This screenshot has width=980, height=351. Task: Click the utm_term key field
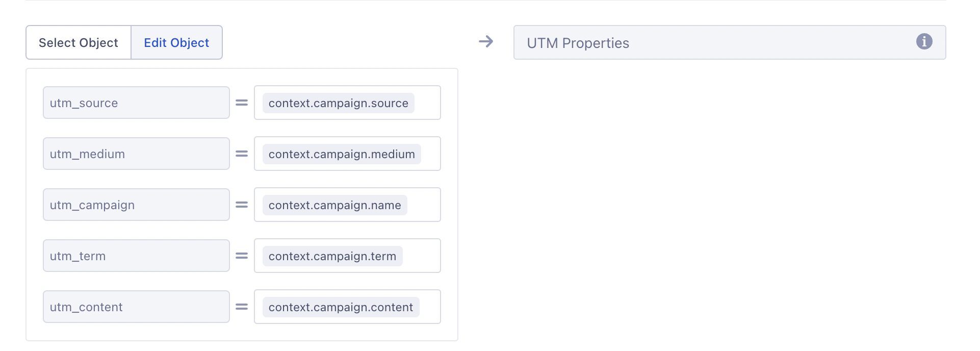click(x=136, y=256)
